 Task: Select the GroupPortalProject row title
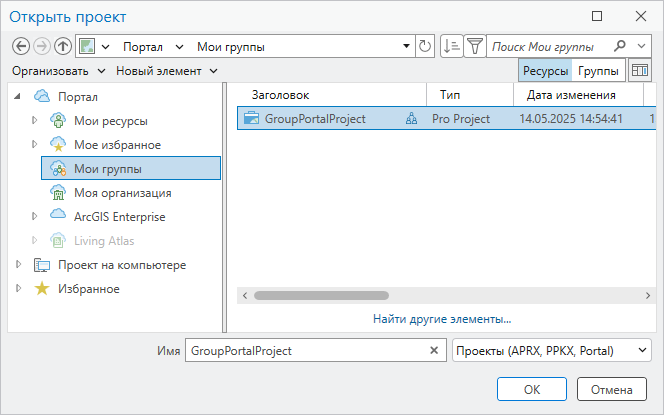[315, 119]
